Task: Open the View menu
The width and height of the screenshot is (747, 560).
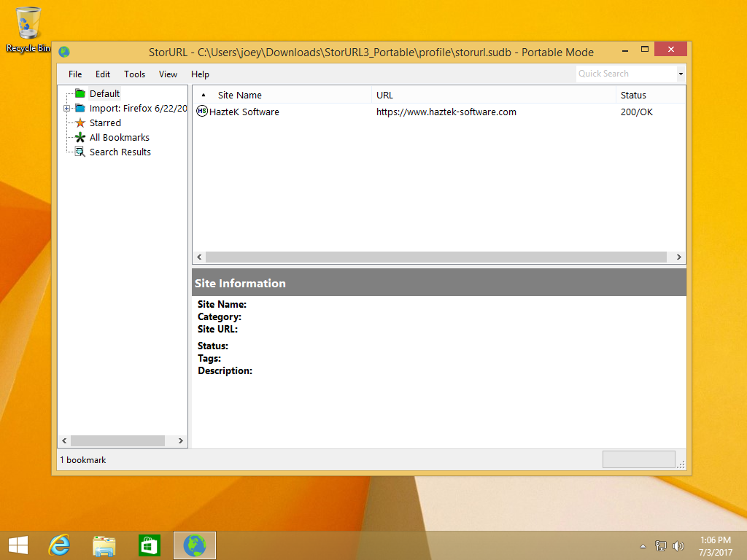Action: (168, 74)
